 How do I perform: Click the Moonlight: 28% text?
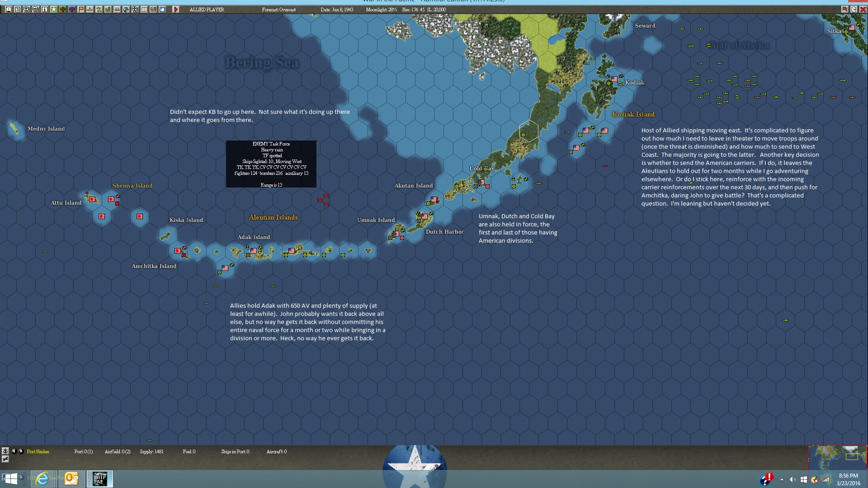pyautogui.click(x=382, y=9)
